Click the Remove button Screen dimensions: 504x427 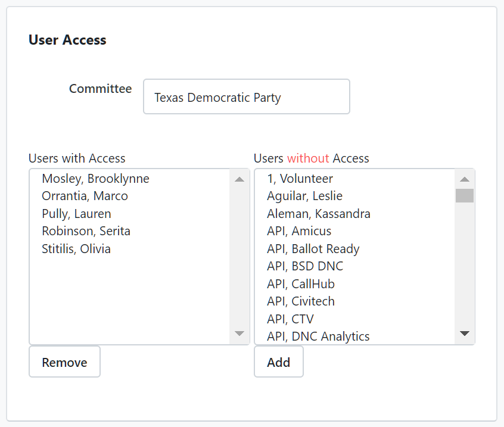click(64, 362)
